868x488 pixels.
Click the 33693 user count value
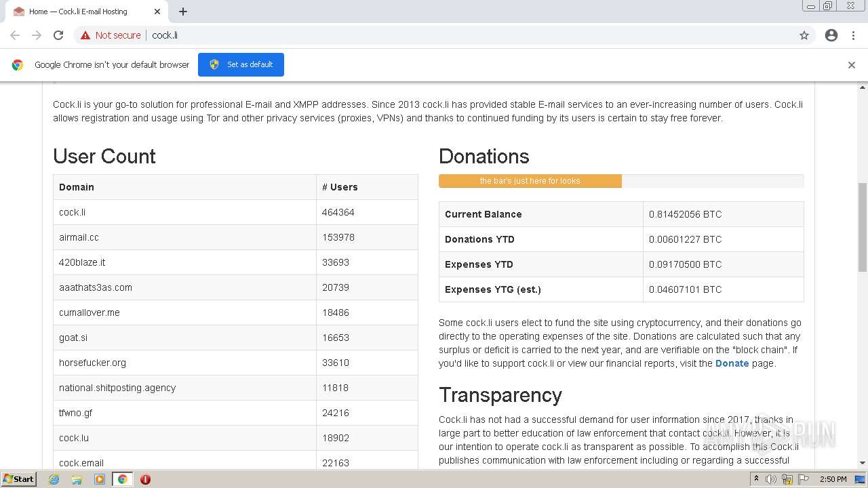[336, 262]
